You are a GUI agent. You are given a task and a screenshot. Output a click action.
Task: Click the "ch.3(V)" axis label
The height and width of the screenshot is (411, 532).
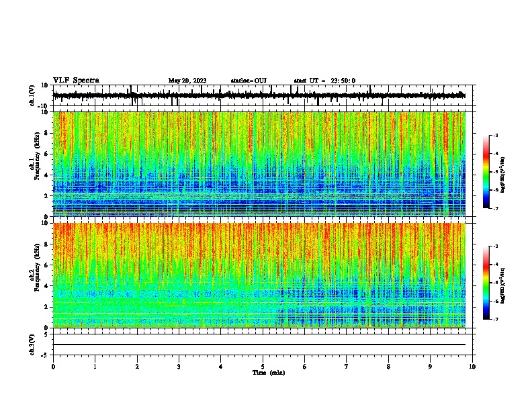coord(32,345)
